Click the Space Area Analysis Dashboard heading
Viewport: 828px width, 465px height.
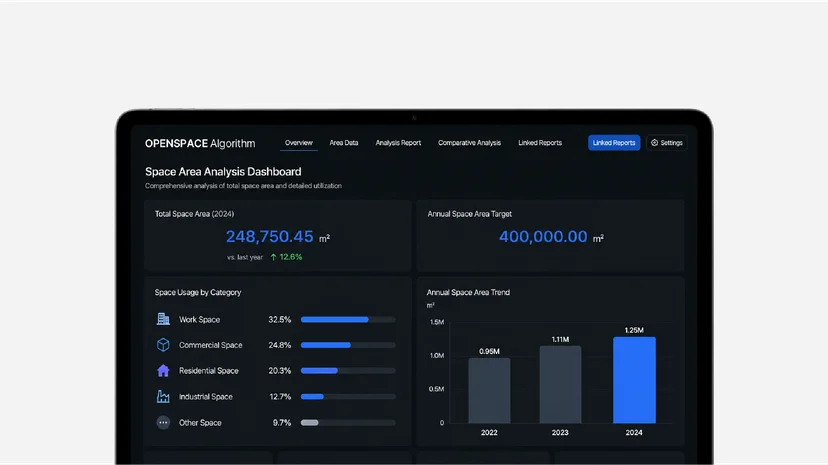click(x=223, y=172)
